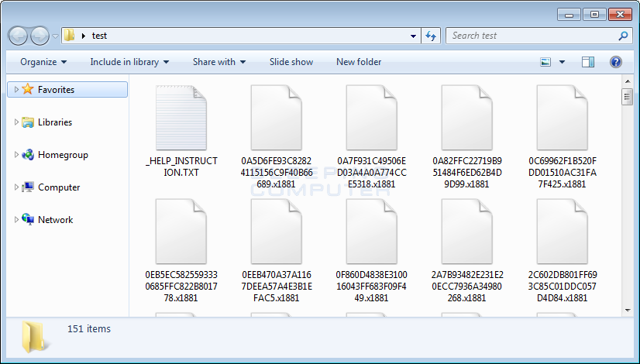Open the Organize menu
The image size is (640, 364).
pyautogui.click(x=43, y=62)
